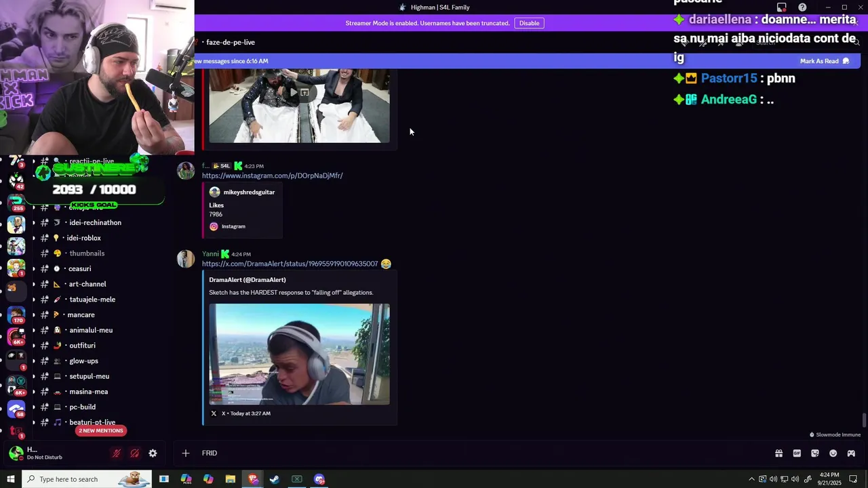Disable Streamer Mode
The image size is (868, 488).
pos(529,23)
